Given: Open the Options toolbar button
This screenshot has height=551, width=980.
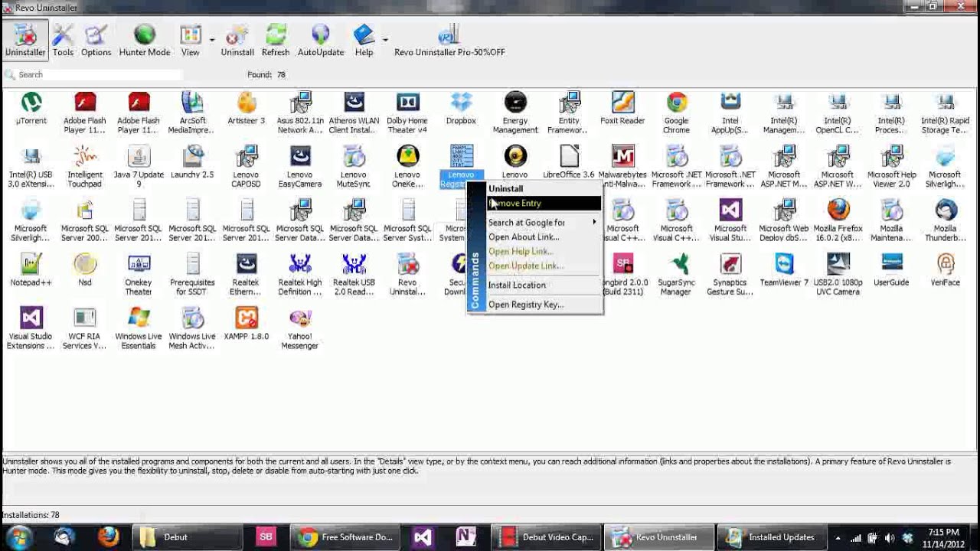Looking at the screenshot, I should (96, 41).
